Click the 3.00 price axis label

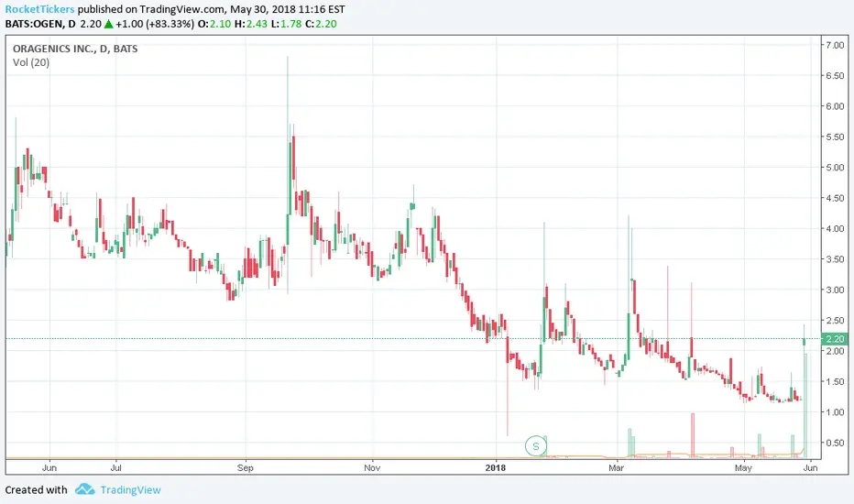point(835,290)
